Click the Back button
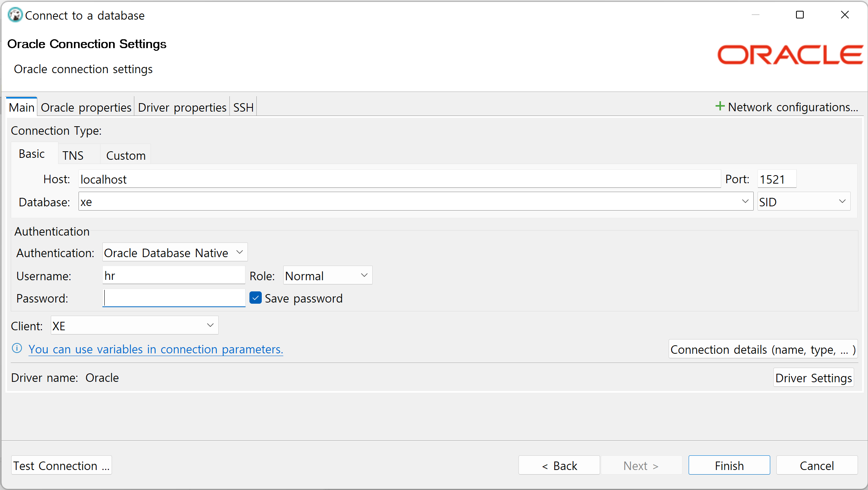 click(559, 465)
